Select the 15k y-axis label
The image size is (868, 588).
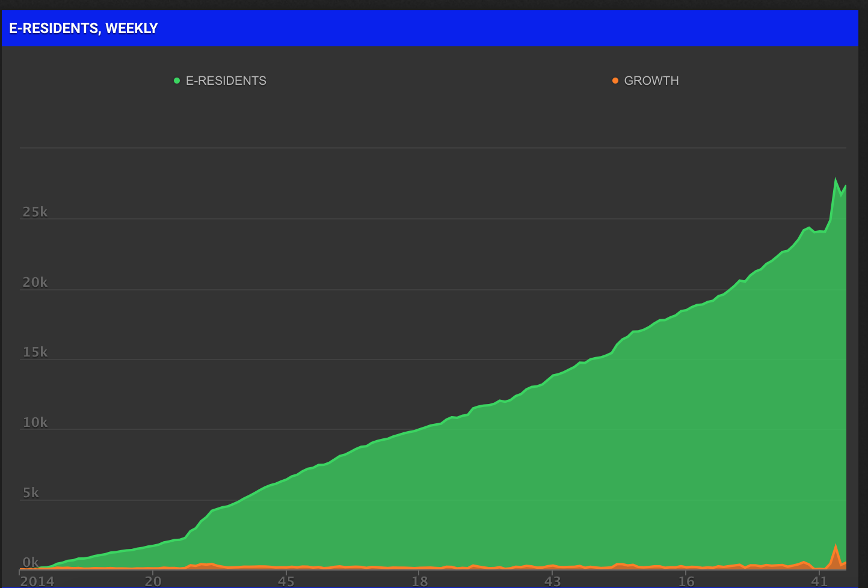tap(35, 352)
